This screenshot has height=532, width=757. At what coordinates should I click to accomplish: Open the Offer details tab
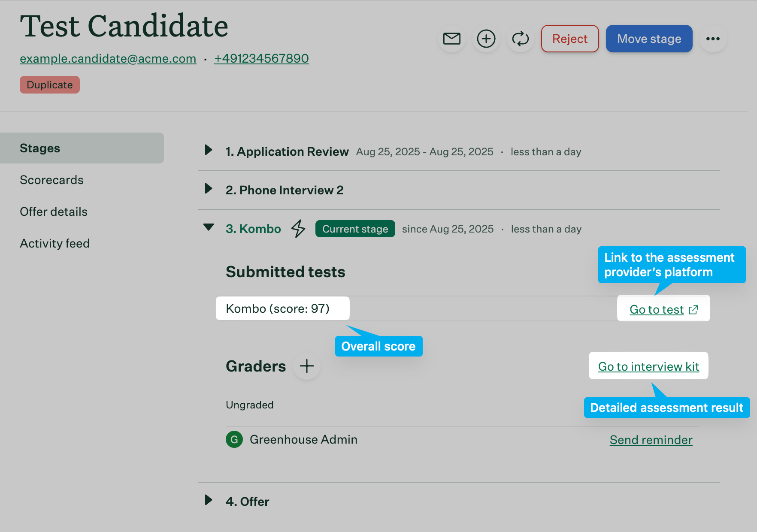tap(53, 212)
